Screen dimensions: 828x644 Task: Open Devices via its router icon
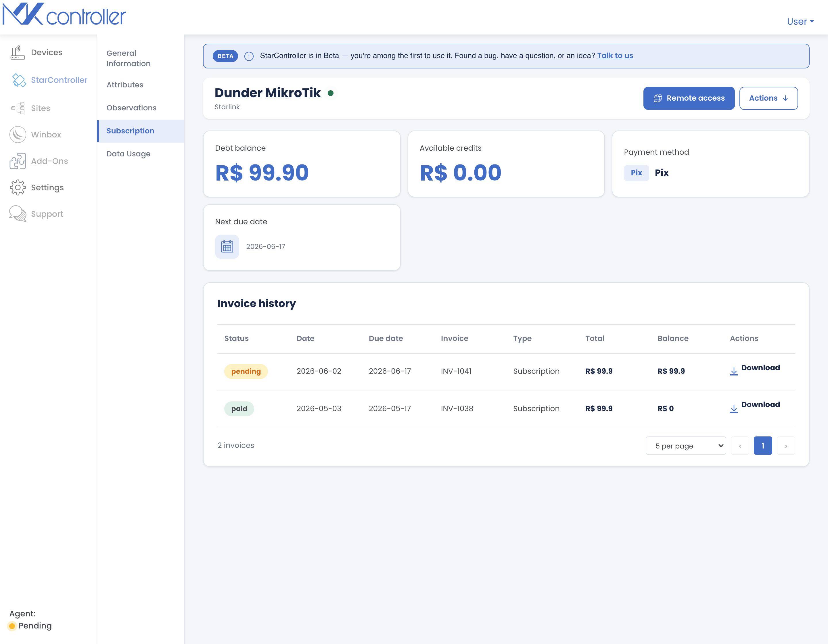18,52
